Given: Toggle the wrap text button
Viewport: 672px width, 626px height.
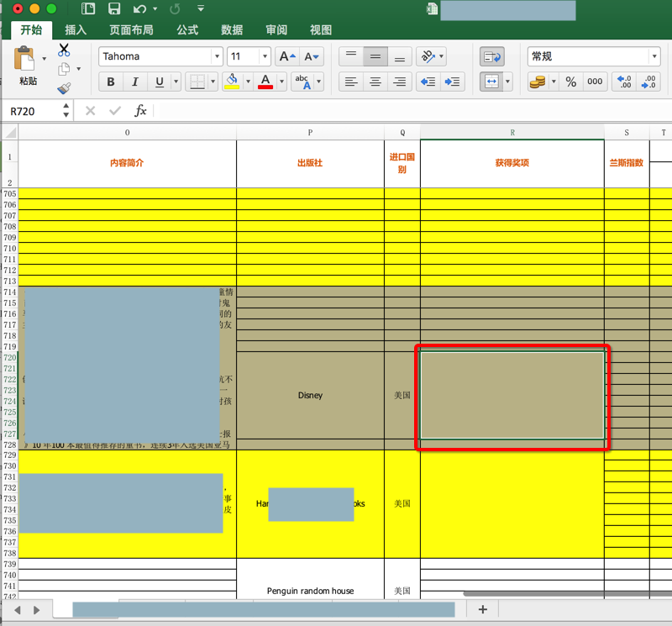Looking at the screenshot, I should coord(491,57).
